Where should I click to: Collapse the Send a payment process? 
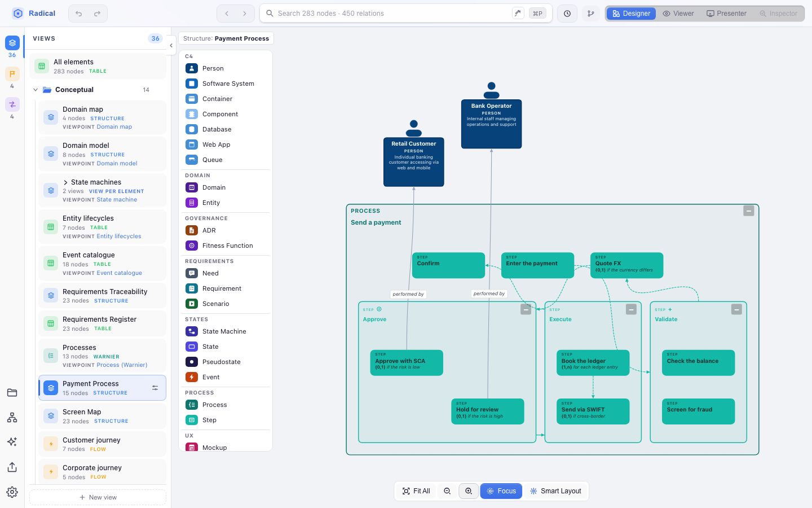pyautogui.click(x=749, y=211)
